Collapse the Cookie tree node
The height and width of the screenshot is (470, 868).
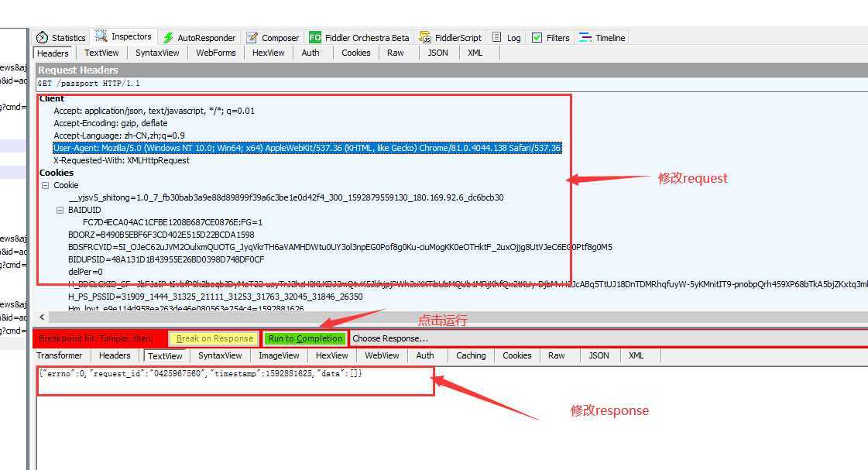[46, 186]
